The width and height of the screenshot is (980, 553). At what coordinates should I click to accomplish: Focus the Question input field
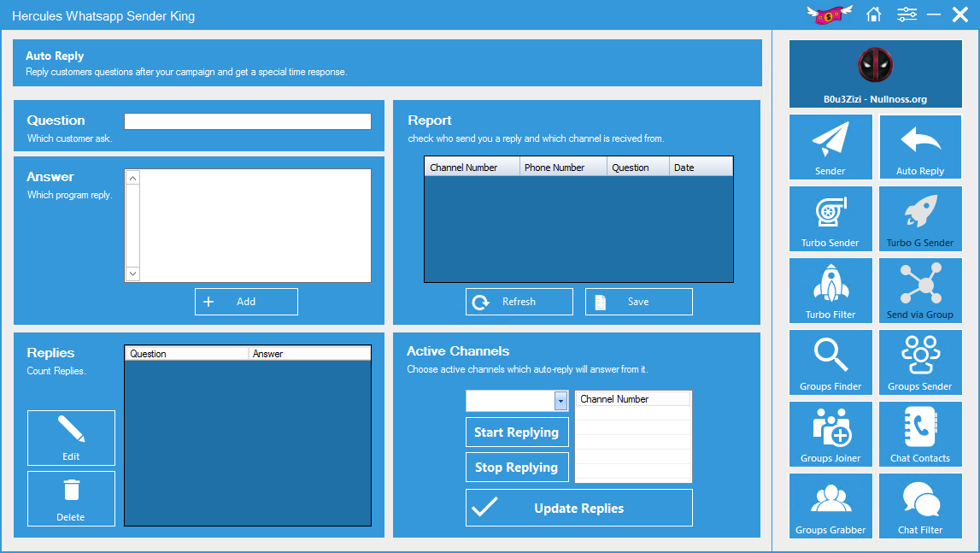click(x=248, y=121)
